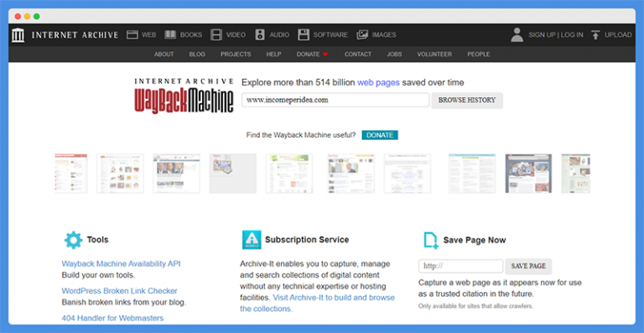Screen dimensions: 644x333
Task: Click the thumbnail with the yellow star rating
Action: (x=351, y=174)
